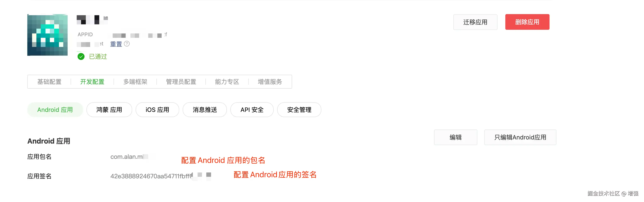
Task: Open the 多端框架 tab
Action: [x=135, y=82]
